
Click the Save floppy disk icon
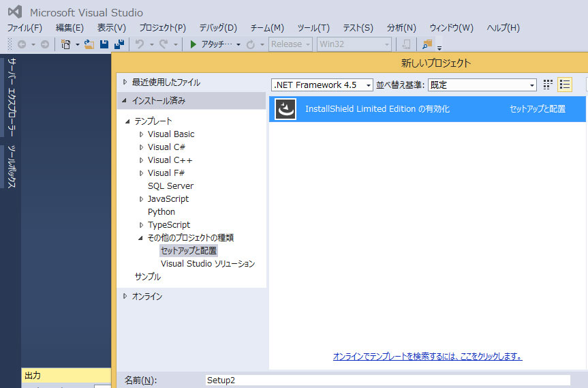point(104,44)
